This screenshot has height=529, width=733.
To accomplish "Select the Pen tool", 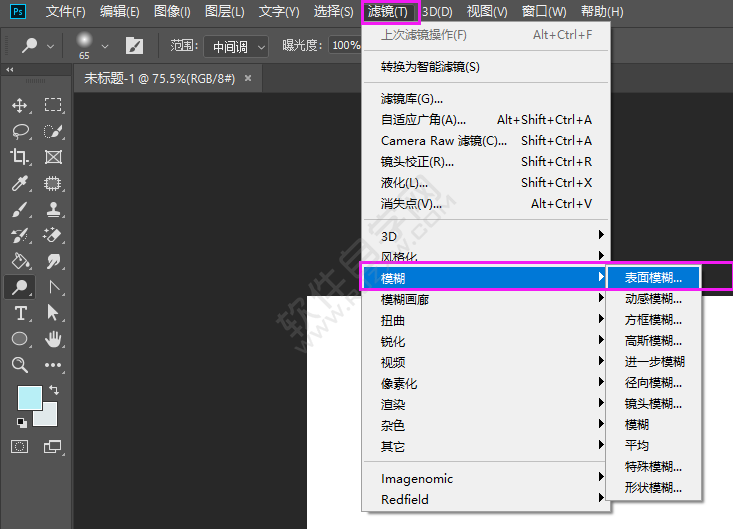I will click(53, 287).
